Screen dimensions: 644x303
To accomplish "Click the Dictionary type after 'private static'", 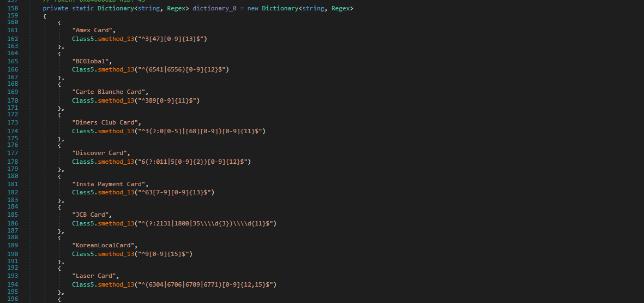I will [x=116, y=9].
